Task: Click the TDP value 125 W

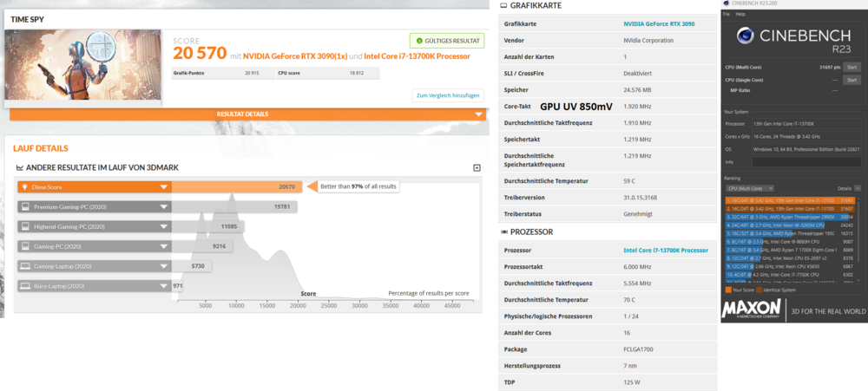Action: point(632,382)
